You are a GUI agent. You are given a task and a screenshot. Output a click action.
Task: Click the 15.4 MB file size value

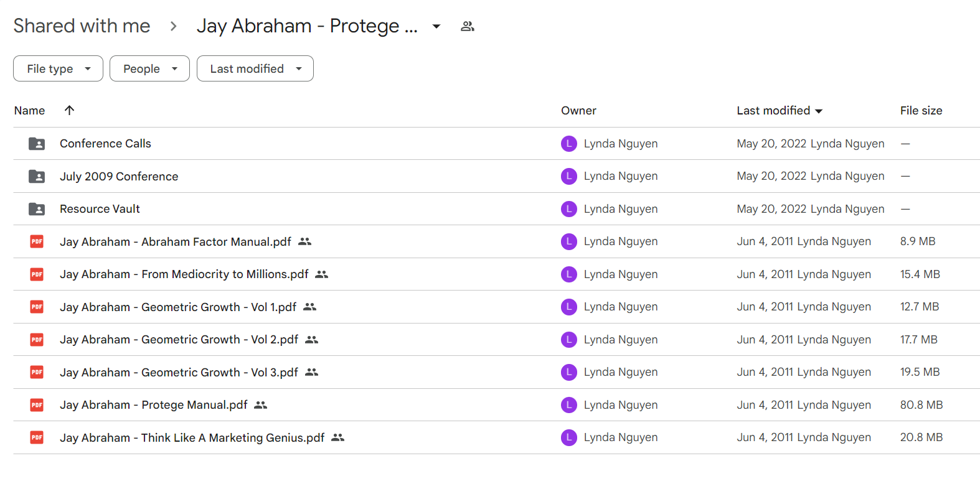920,274
